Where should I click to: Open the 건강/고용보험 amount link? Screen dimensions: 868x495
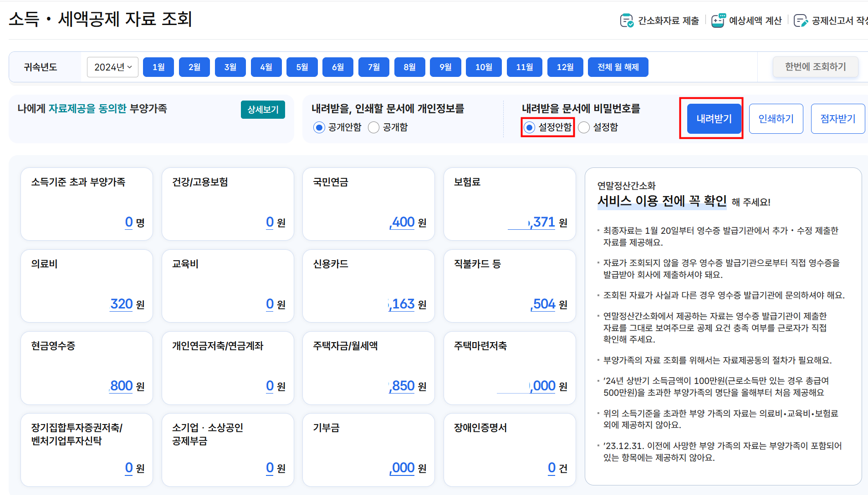(270, 222)
